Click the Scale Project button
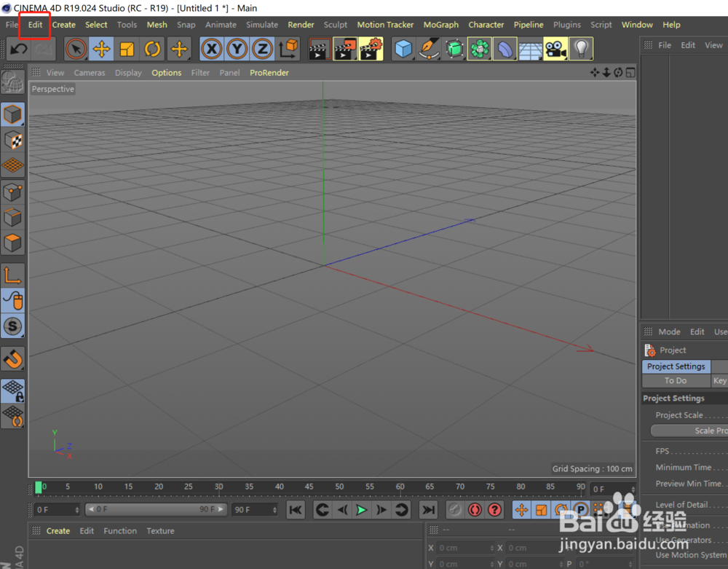This screenshot has height=569, width=728. click(x=689, y=431)
